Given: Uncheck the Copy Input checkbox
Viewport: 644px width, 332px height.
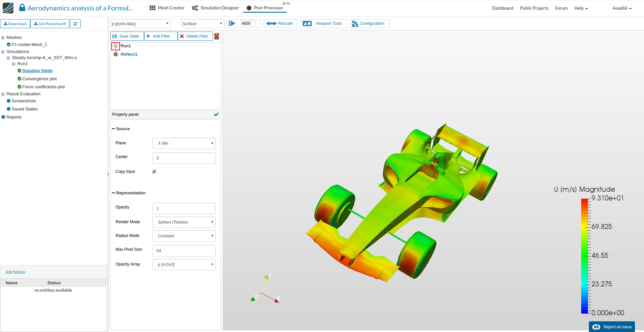Looking at the screenshot, I should [x=154, y=172].
